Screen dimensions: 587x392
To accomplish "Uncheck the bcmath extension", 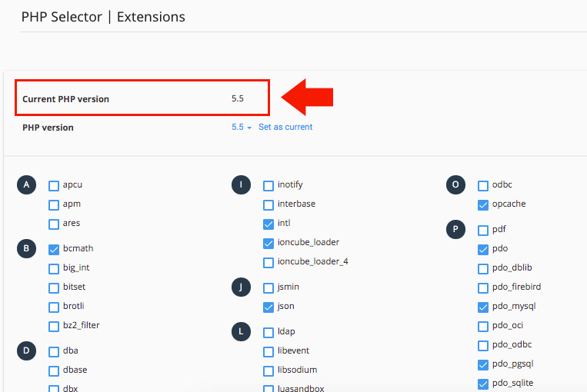I will [x=54, y=249].
